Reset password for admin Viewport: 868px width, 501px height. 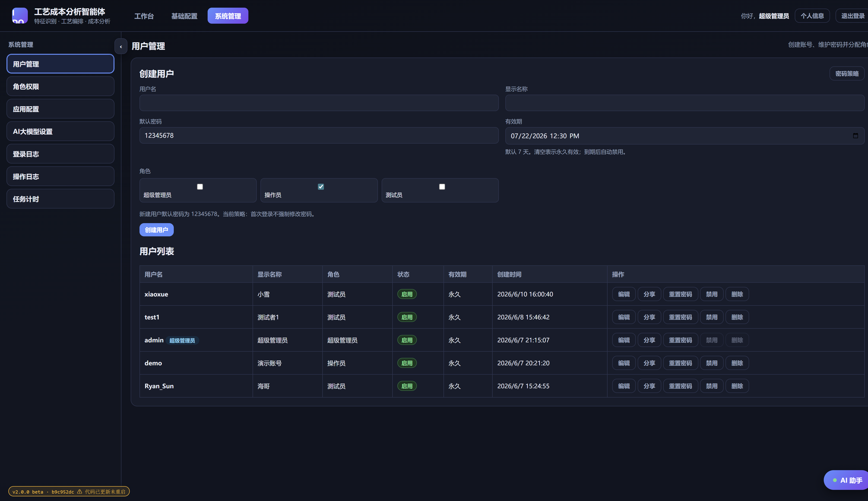pos(680,340)
